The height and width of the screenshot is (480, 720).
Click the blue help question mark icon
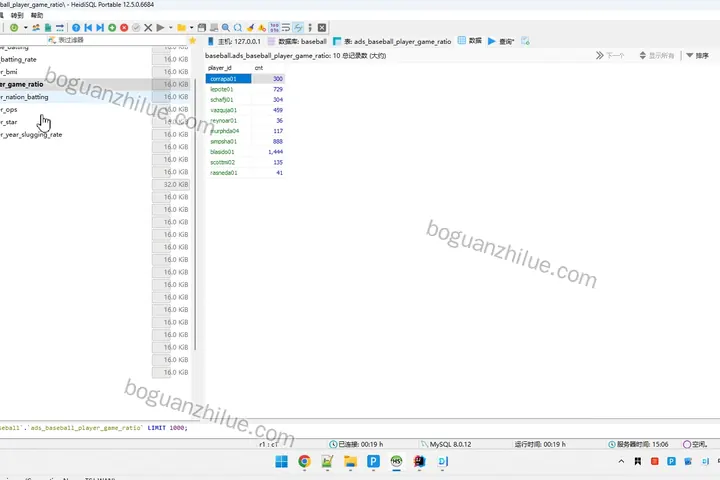coord(76,28)
